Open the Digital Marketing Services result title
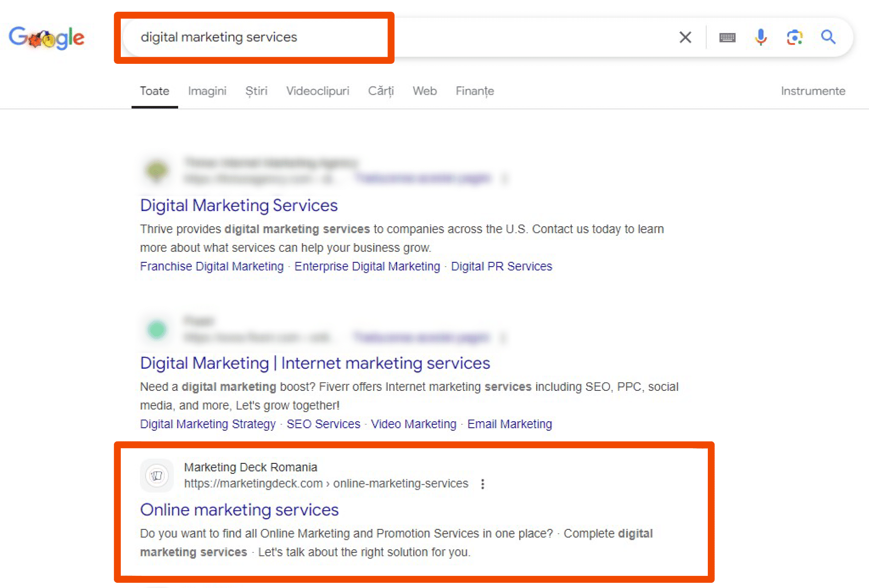Screen dimensions: 869x588 [x=239, y=205]
